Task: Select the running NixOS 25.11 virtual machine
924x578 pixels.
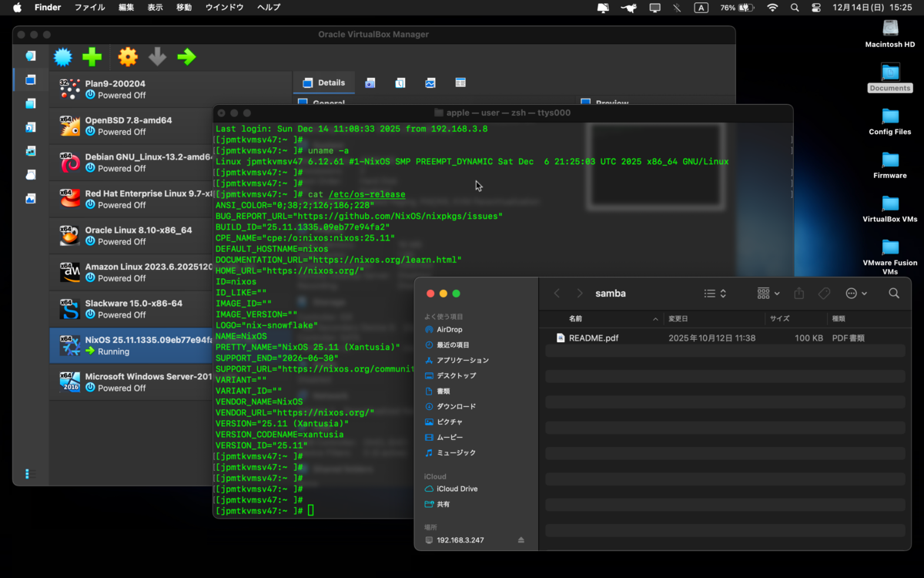Action: pyautogui.click(x=132, y=345)
